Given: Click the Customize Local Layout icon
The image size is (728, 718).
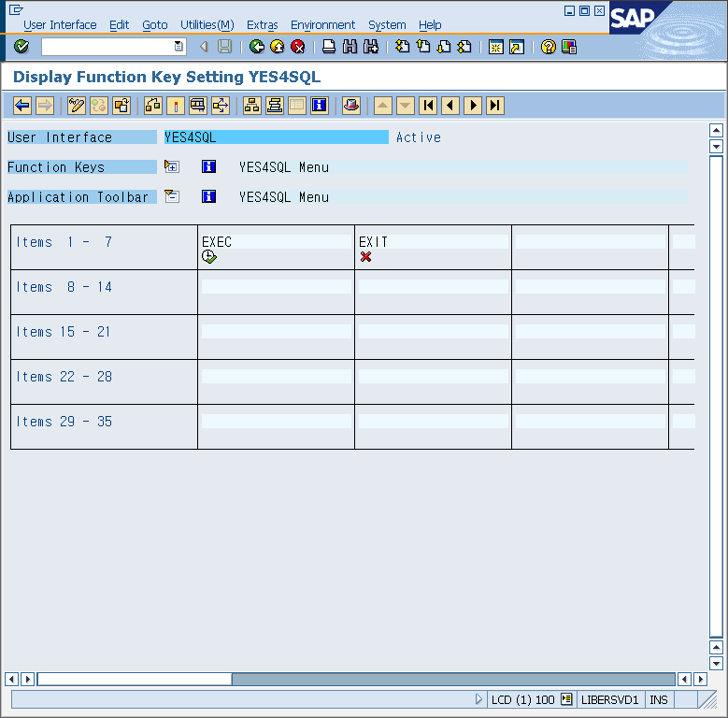Looking at the screenshot, I should (x=569, y=47).
